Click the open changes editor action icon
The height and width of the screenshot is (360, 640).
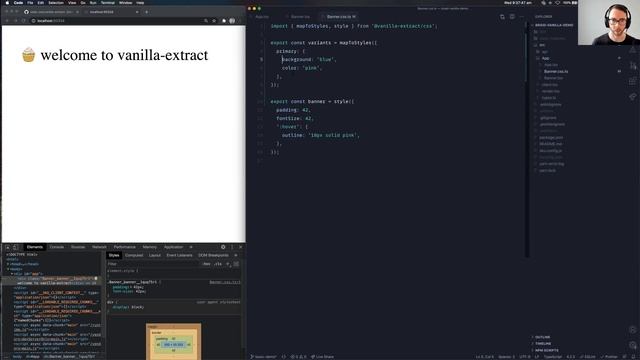point(502,17)
